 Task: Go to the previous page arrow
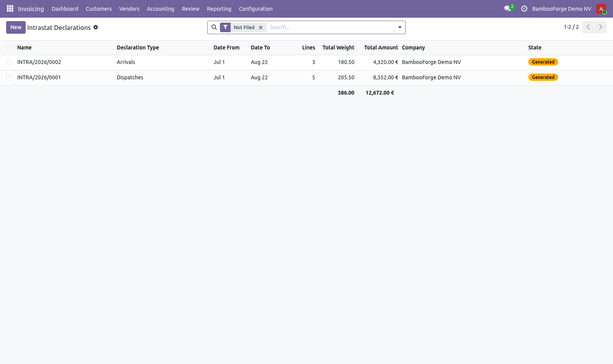(588, 27)
